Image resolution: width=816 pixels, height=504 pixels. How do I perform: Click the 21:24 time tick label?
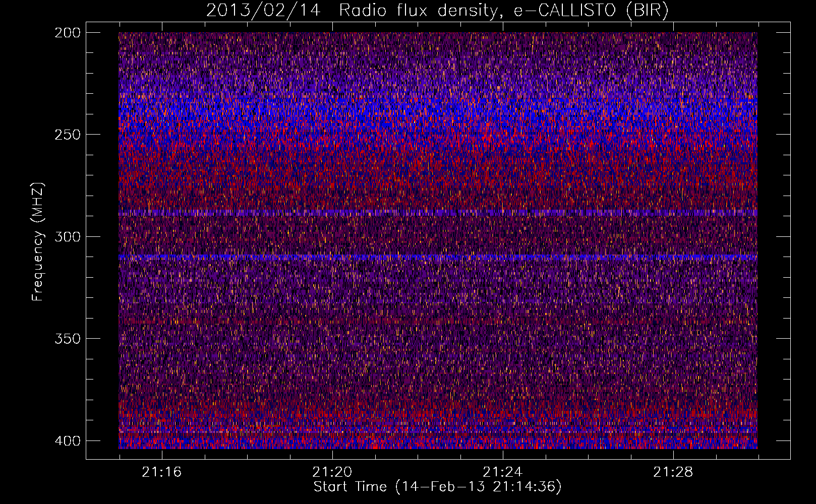(x=503, y=472)
